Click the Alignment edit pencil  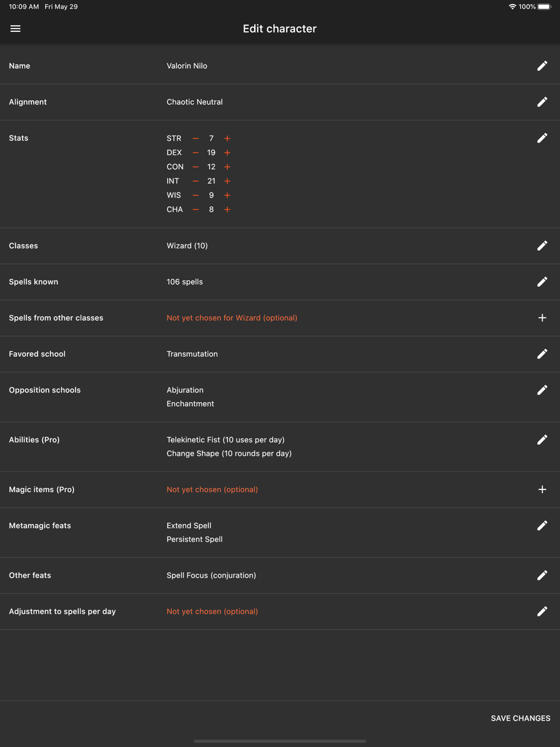click(x=542, y=102)
